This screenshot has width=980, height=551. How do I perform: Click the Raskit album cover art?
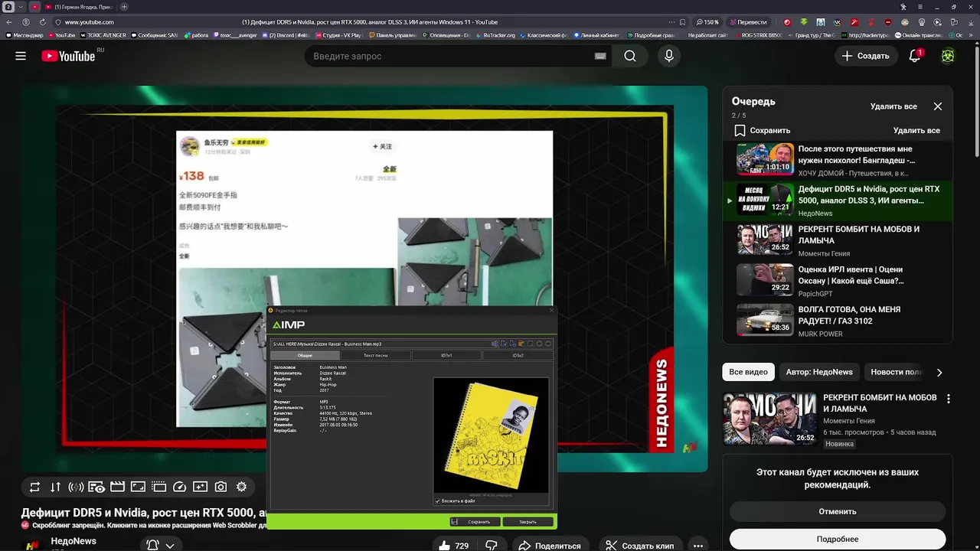click(x=491, y=435)
